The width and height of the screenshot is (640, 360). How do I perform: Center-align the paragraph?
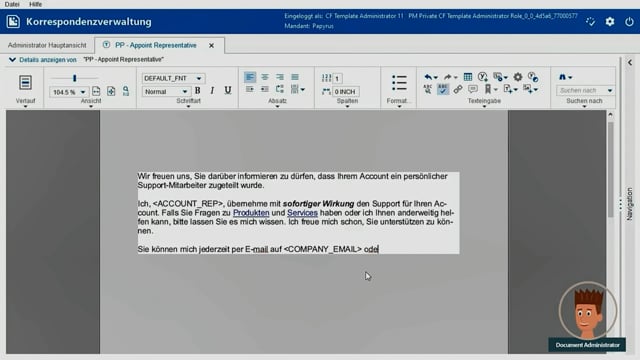point(265,77)
